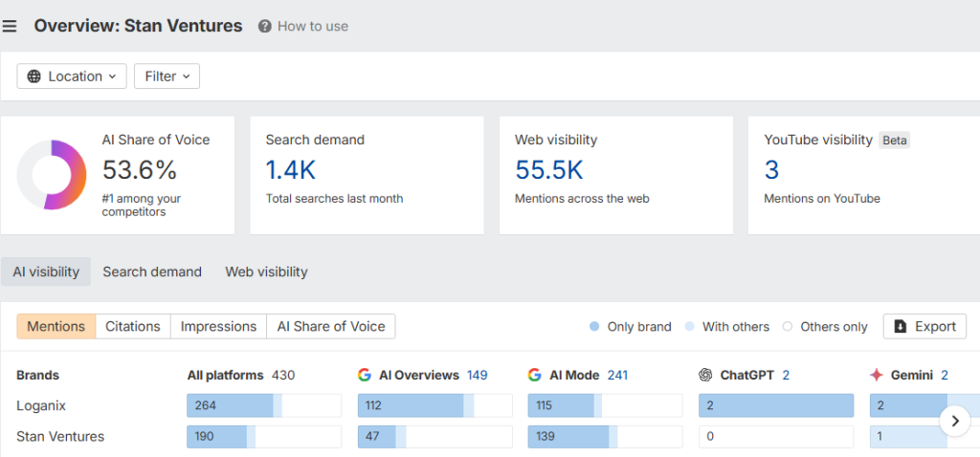This screenshot has width=980, height=457.
Task: Click the Google icon beside AI Mode
Action: coord(534,375)
